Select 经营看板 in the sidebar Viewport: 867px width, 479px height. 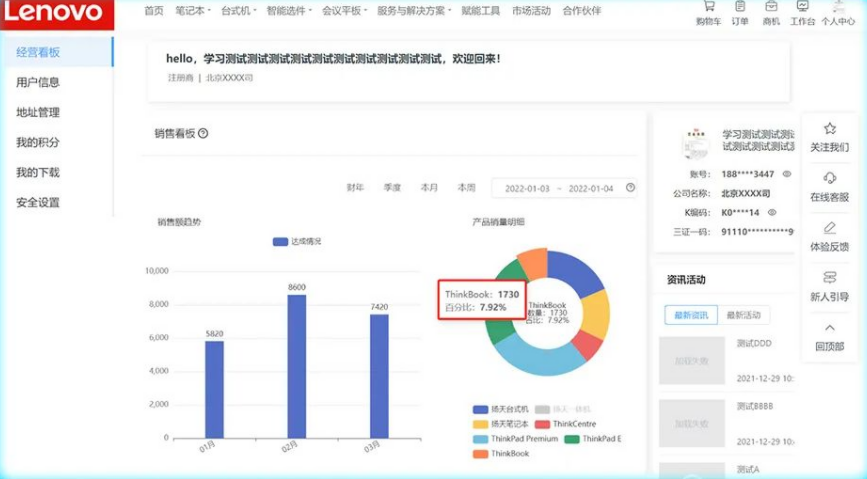tap(57, 52)
